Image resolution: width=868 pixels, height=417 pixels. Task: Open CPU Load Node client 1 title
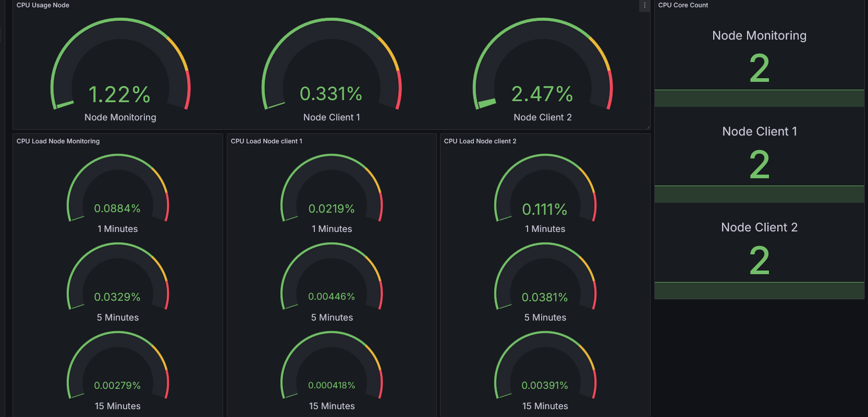pyautogui.click(x=266, y=141)
